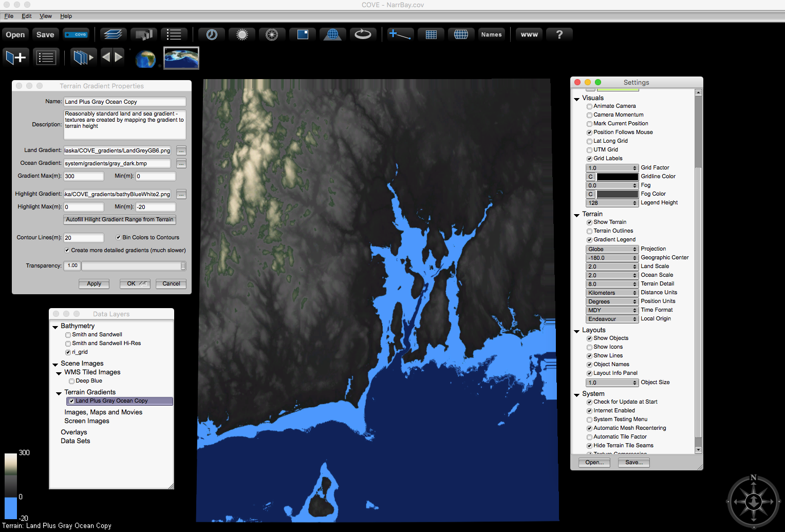The image size is (785, 532).
Task: Open the View menu
Action: 46,16
